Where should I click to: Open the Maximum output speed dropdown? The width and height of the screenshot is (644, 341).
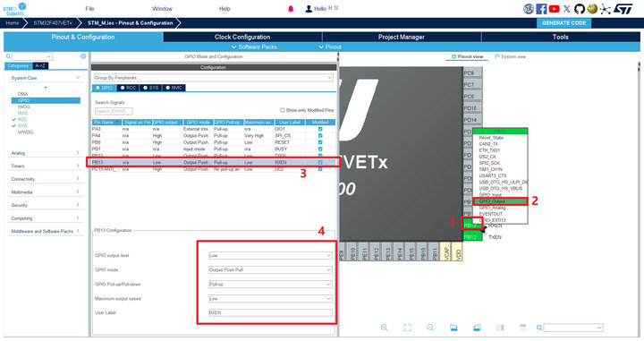point(270,299)
